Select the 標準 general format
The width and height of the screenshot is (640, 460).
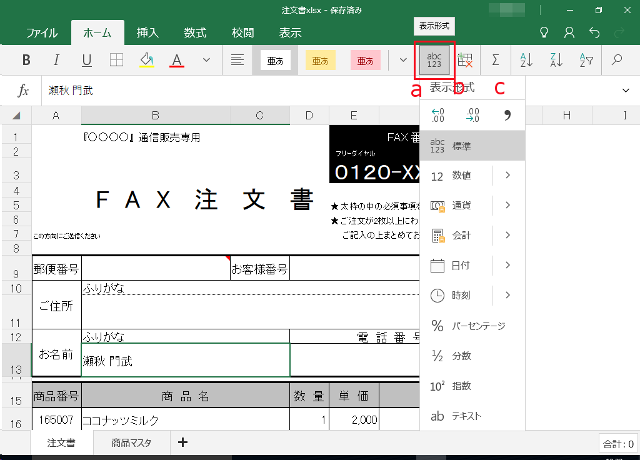coord(472,146)
